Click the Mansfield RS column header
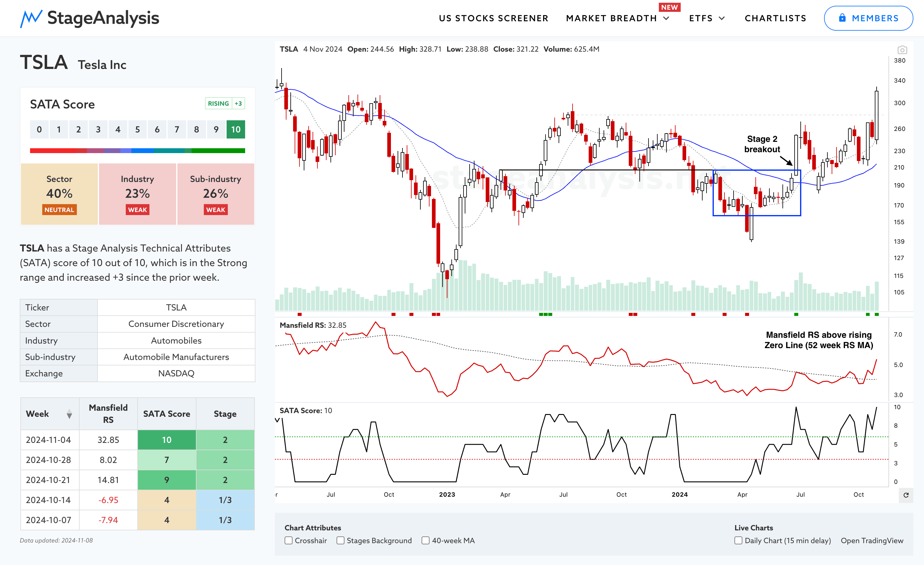Image resolution: width=924 pixels, height=565 pixels. 108,413
